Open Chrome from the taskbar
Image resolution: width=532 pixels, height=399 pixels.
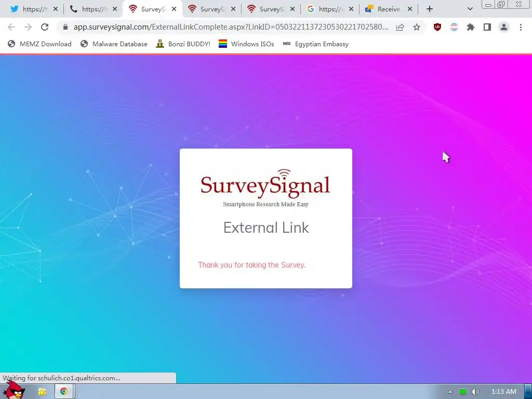coord(64,392)
